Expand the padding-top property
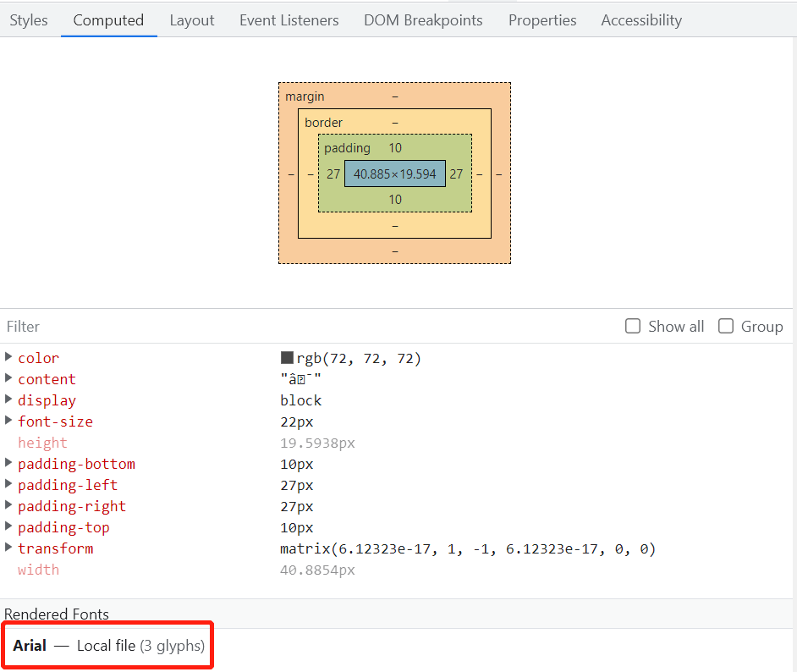This screenshot has width=797, height=672. tap(8, 526)
